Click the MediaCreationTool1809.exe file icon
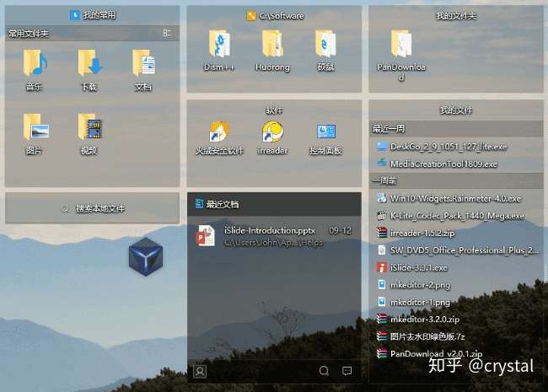Image resolution: width=548 pixels, height=392 pixels. coord(382,164)
